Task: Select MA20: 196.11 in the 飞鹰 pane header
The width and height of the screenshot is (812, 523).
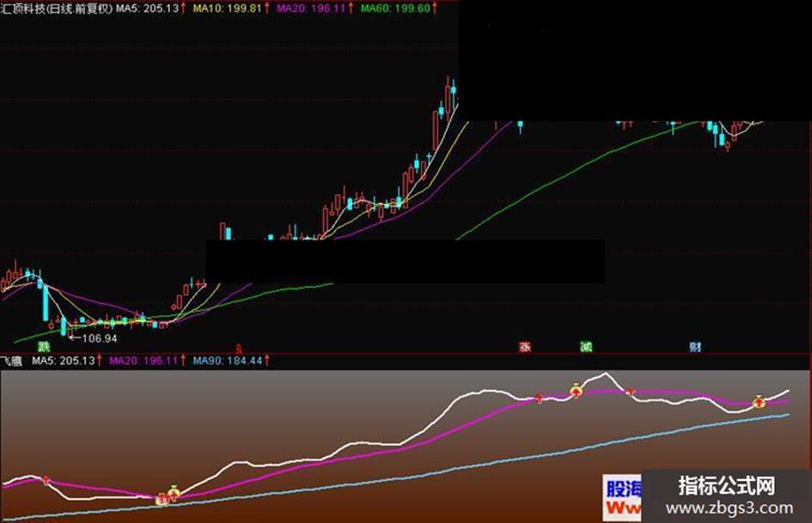Action: pos(143,361)
